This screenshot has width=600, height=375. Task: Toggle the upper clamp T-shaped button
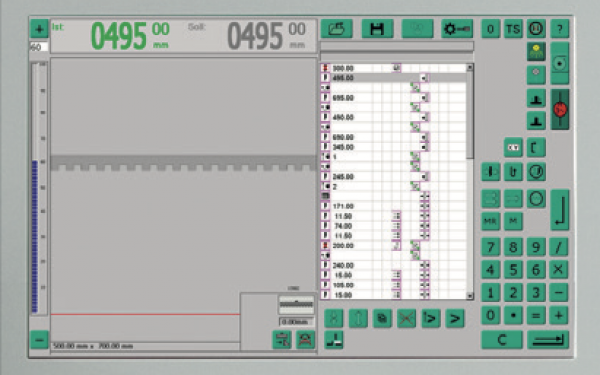pos(536,98)
